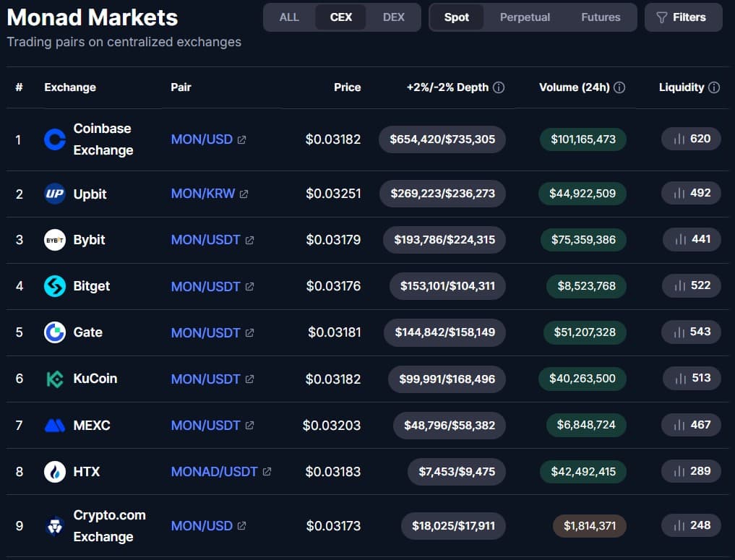
Task: Sort the table by Price column header
Action: (347, 87)
